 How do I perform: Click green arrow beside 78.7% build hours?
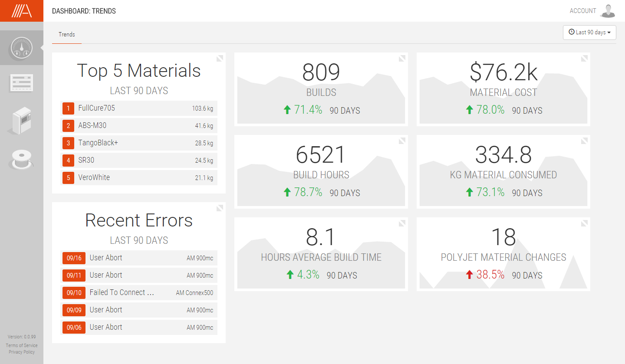point(286,193)
